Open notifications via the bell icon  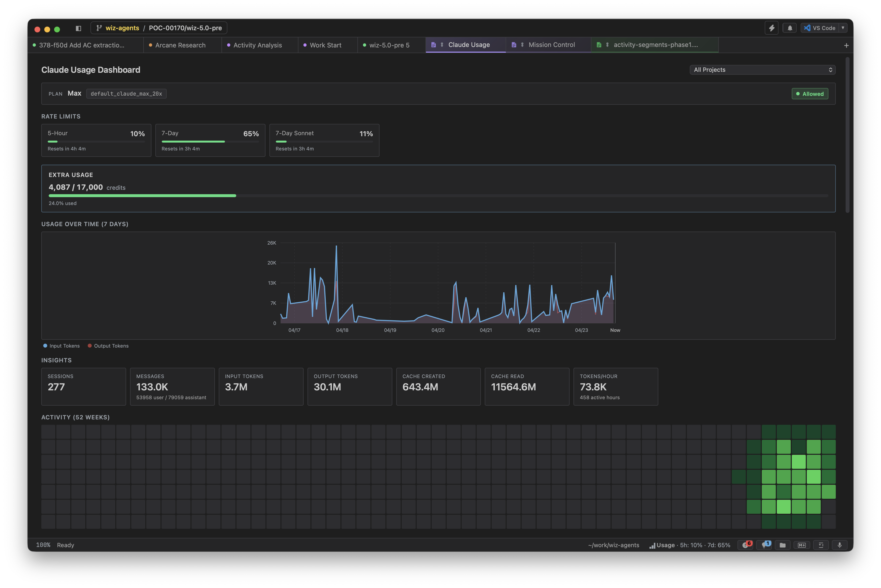click(x=790, y=28)
